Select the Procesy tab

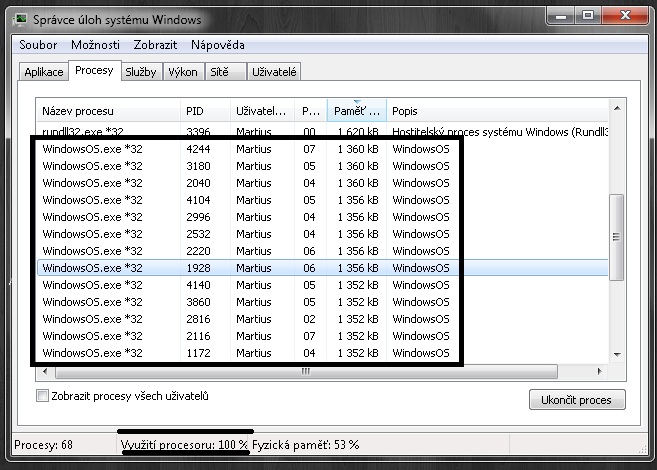94,70
